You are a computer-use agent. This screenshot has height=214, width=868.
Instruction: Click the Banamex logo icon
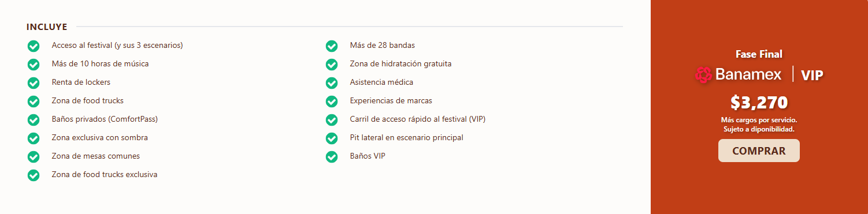703,74
